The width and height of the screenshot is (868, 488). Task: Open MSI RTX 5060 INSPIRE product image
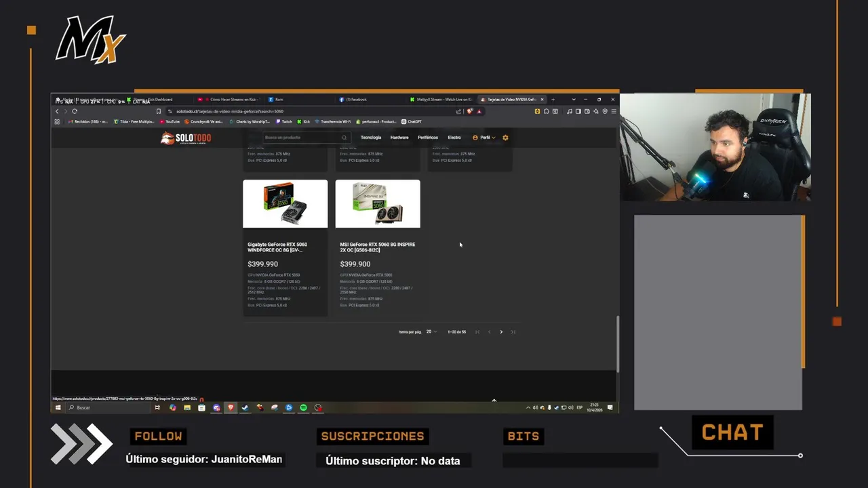coord(378,203)
